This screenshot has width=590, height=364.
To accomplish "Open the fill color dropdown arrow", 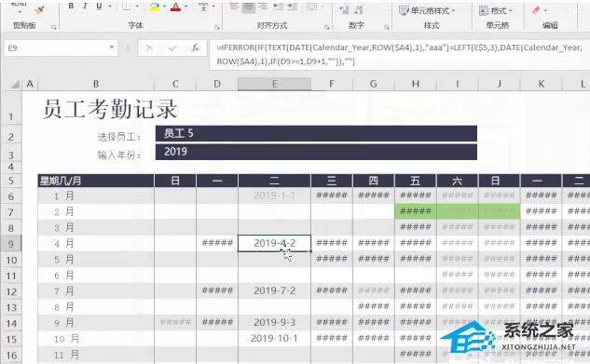I will pyautogui.click(x=164, y=7).
